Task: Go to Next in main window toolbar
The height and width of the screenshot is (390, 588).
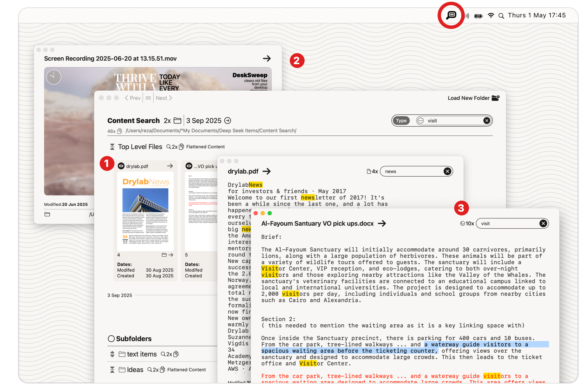Action: (164, 98)
